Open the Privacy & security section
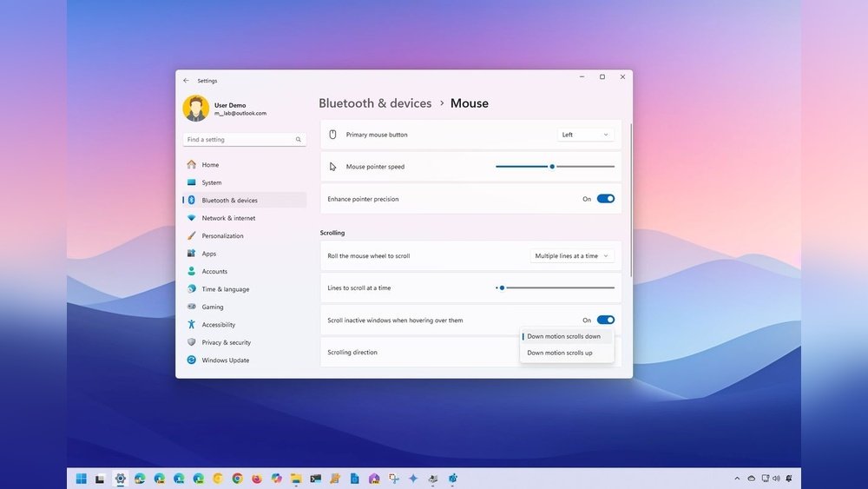Image resolution: width=868 pixels, height=489 pixels. [x=226, y=342]
